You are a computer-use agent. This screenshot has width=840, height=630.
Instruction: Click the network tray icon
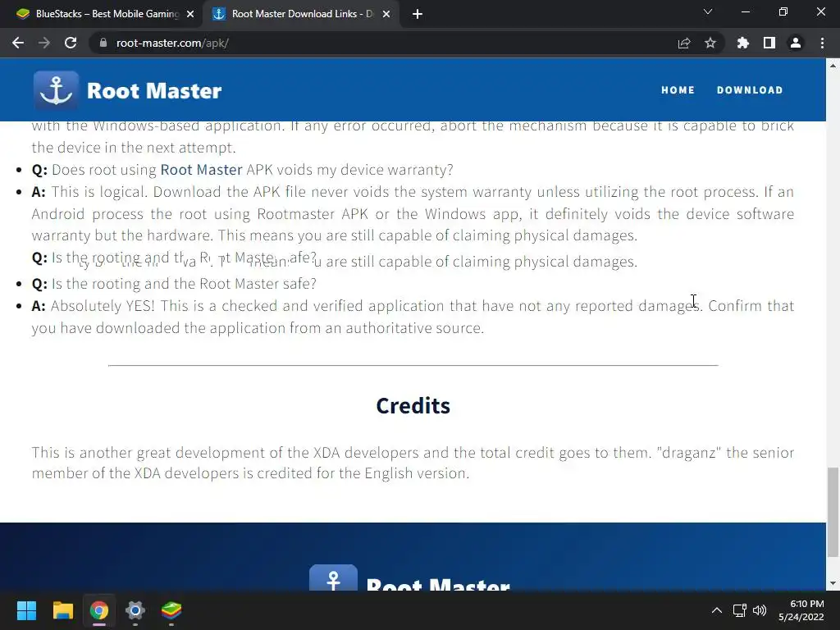tap(740, 610)
